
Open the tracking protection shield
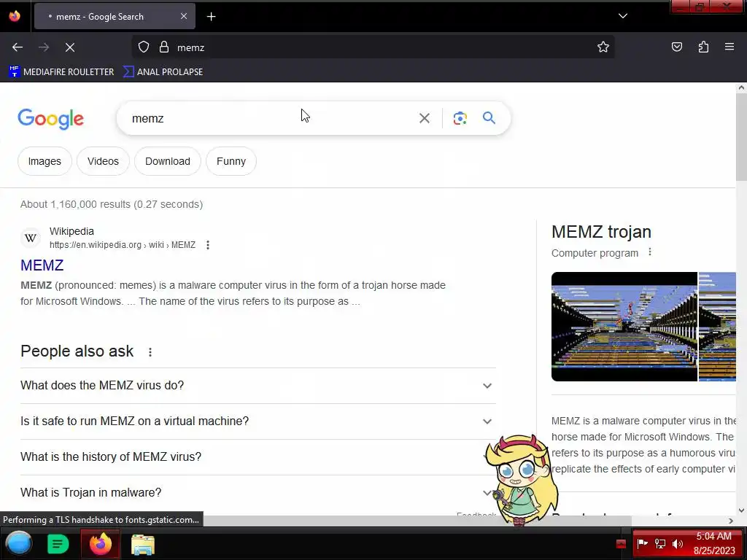point(144,47)
